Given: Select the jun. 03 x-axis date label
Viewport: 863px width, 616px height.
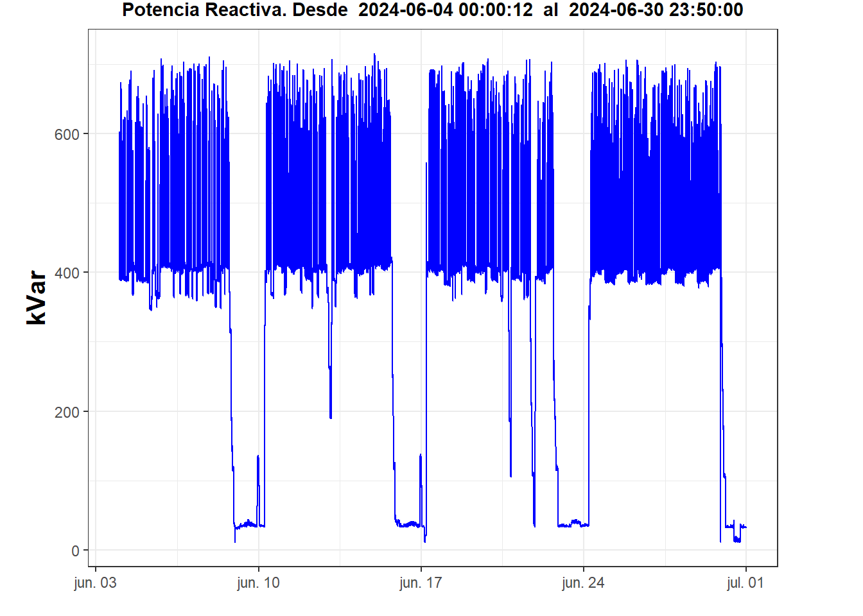Looking at the screenshot, I should 96,583.
